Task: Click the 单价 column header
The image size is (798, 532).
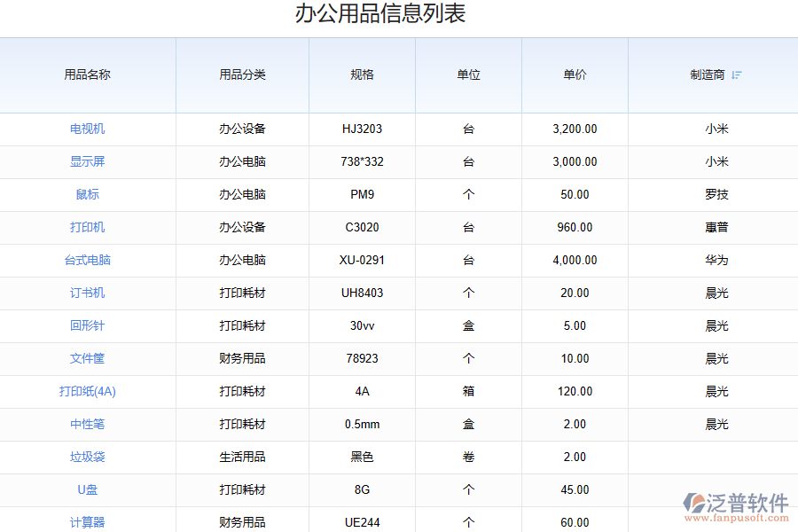Action: pyautogui.click(x=575, y=75)
